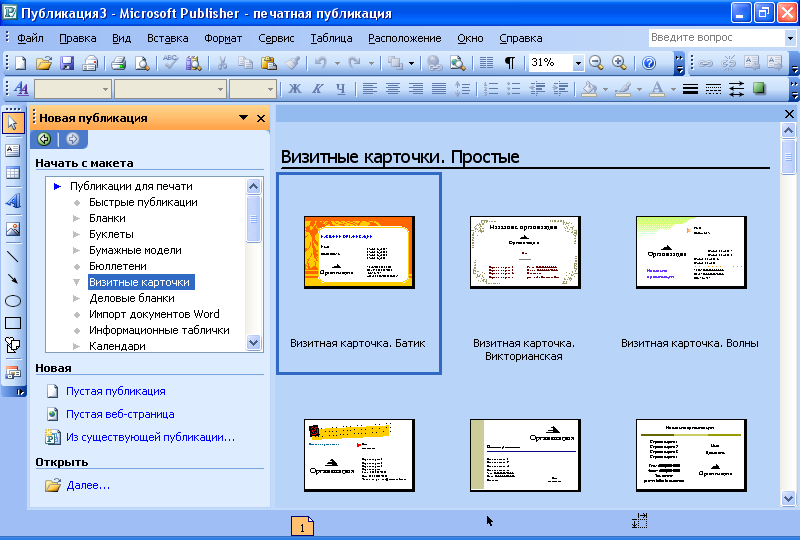Select the pointer Select Objects tool
This screenshot has width=800, height=540.
click(13, 123)
